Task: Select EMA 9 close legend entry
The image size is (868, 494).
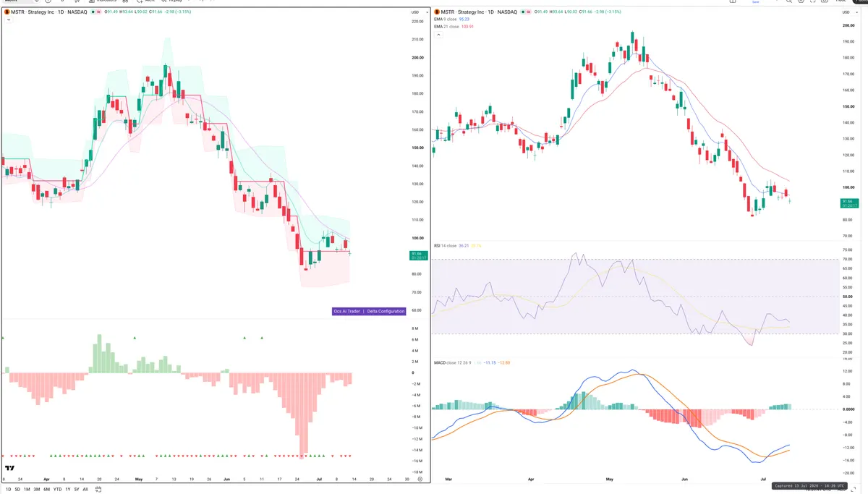Action: pos(447,20)
